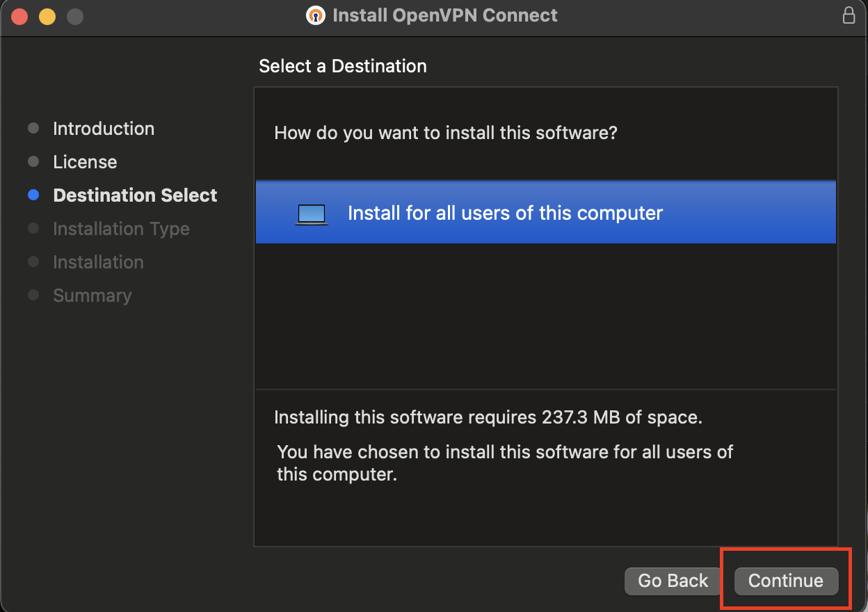
Task: Select the License step in sidebar
Action: coord(85,162)
